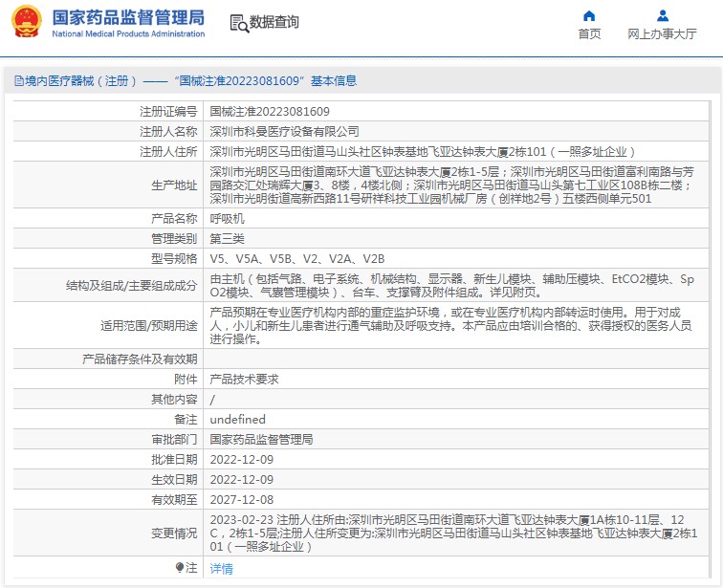Click the file icon before 境内医疗器械
723x588 pixels.
[x=18, y=81]
